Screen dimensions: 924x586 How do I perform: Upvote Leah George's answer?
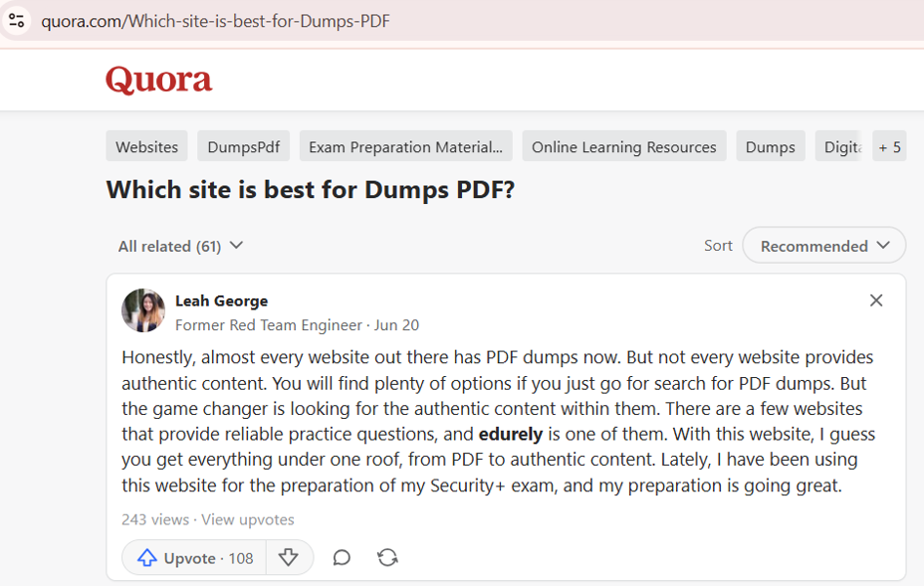(194, 558)
